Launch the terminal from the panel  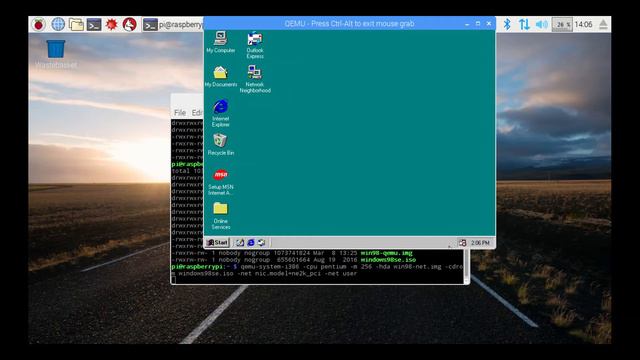coord(94,24)
